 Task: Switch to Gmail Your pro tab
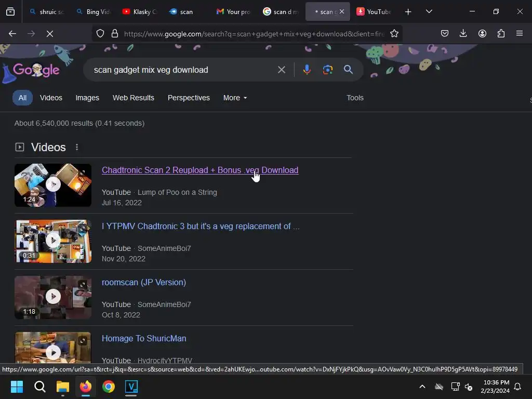233,11
